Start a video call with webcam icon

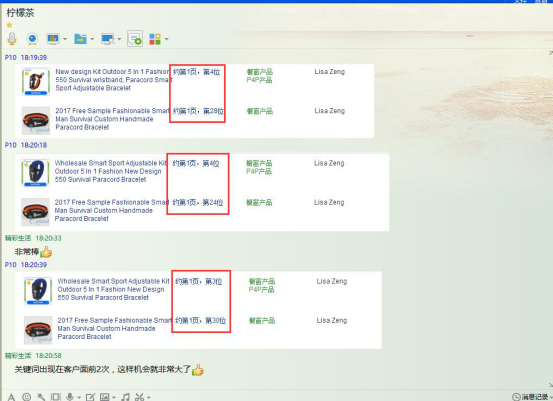point(32,39)
